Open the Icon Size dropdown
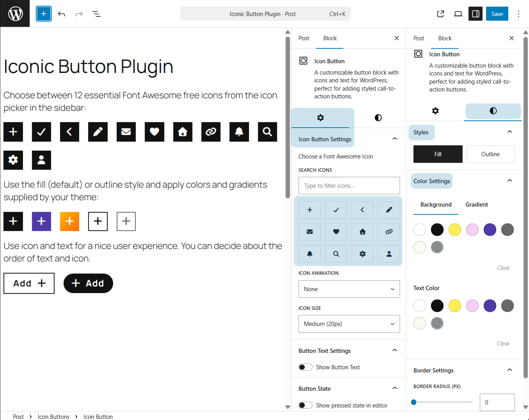The height and width of the screenshot is (420, 529). coord(349,324)
